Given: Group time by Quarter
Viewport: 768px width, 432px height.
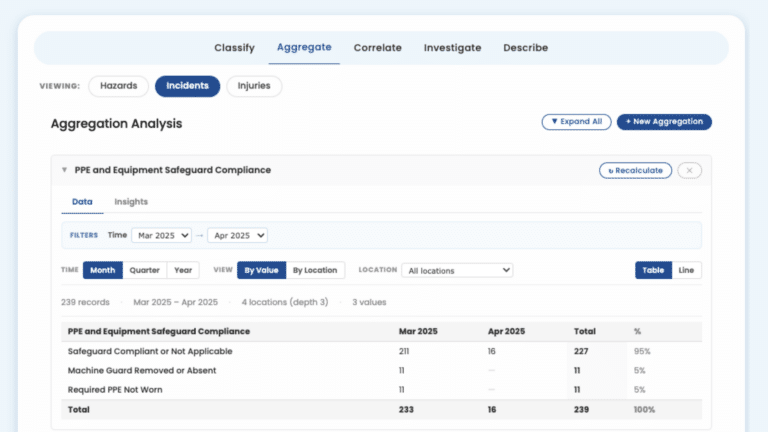Looking at the screenshot, I should coord(144,270).
